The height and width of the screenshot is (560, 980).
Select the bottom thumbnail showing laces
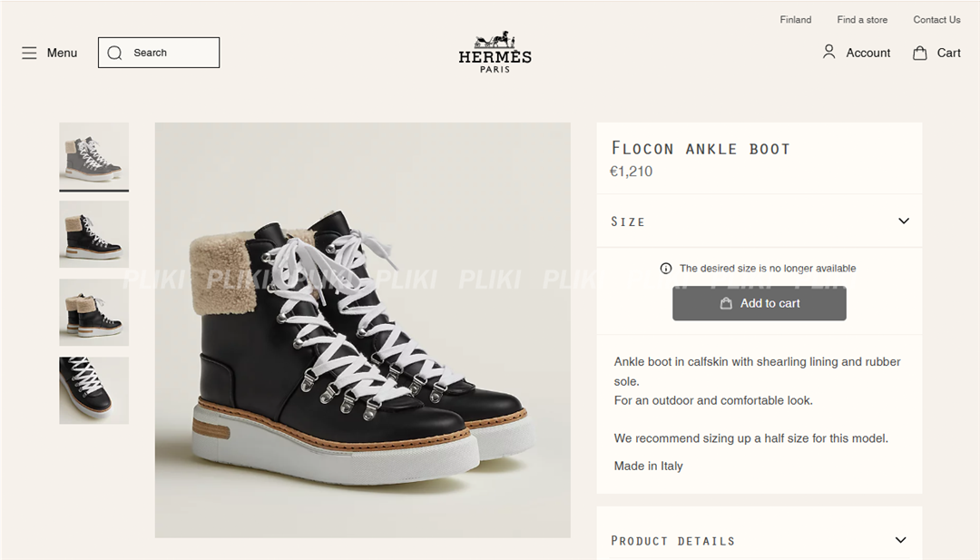point(93,390)
